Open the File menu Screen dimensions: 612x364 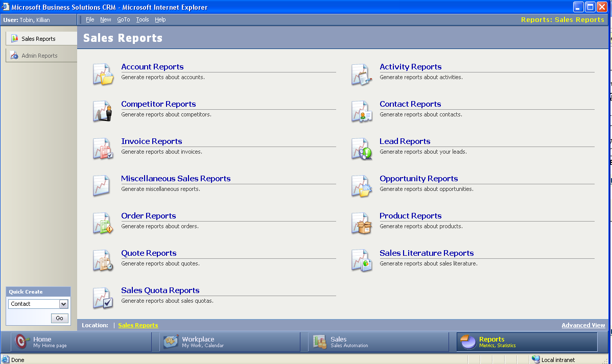coord(90,19)
